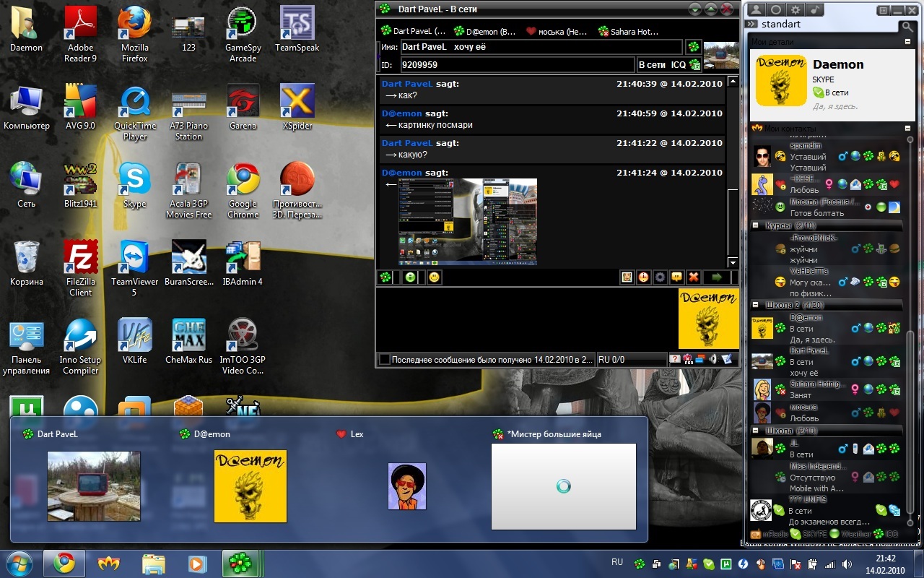Collapse the Курсы contact group
This screenshot has width=924, height=578.
[755, 225]
